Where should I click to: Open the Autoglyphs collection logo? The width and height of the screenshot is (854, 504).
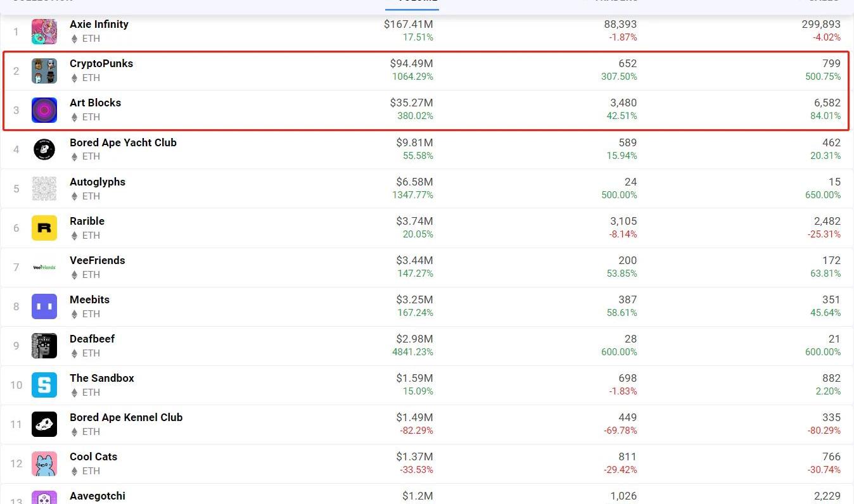click(x=44, y=189)
